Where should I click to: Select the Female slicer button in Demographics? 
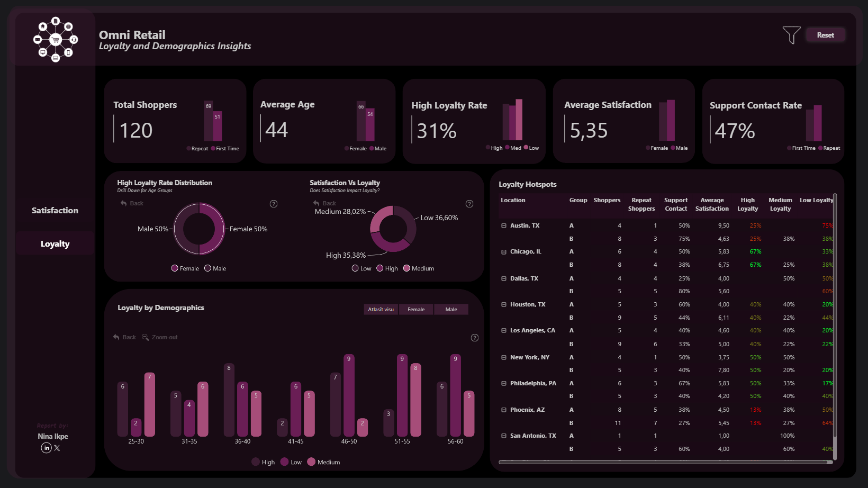pyautogui.click(x=416, y=309)
